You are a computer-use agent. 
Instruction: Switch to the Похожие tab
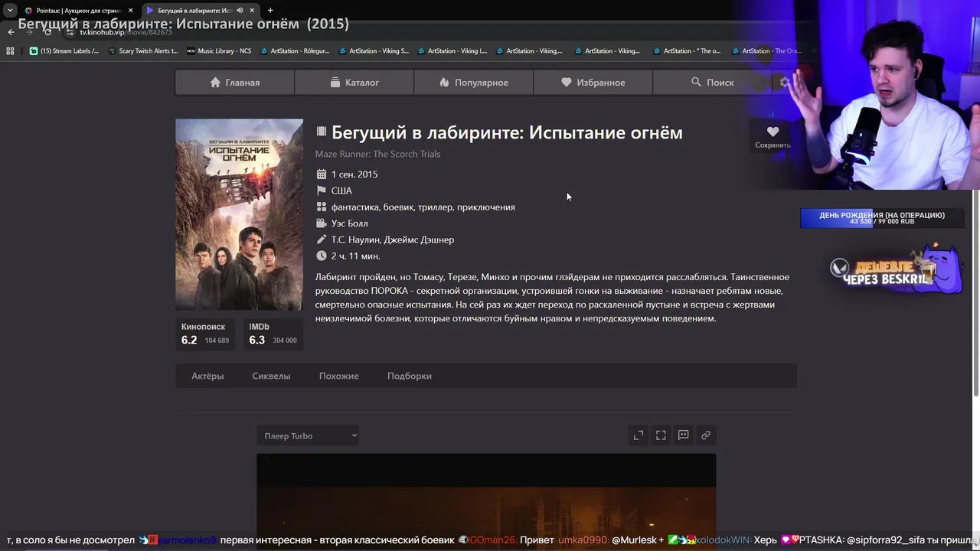[338, 376]
